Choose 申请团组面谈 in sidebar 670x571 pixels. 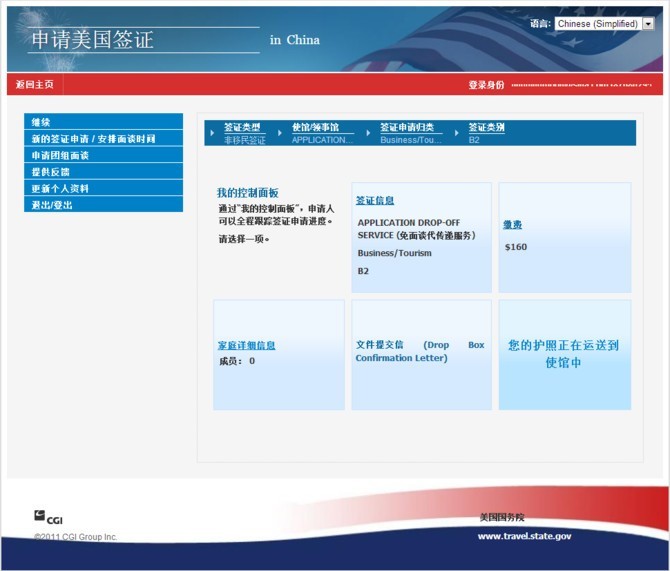(103, 155)
